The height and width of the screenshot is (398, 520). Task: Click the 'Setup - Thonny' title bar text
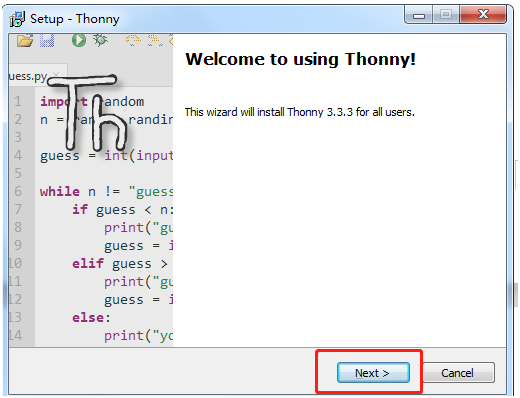(75, 19)
